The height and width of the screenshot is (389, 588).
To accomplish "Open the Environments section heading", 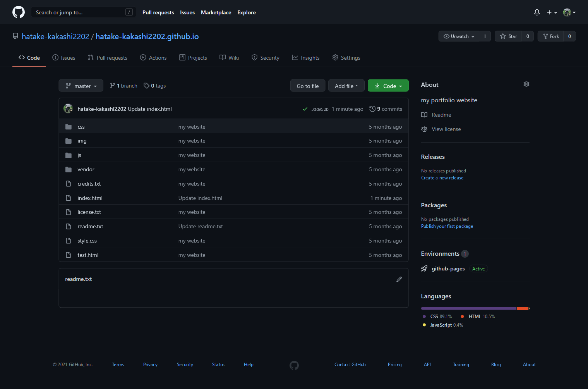I will click(x=440, y=254).
